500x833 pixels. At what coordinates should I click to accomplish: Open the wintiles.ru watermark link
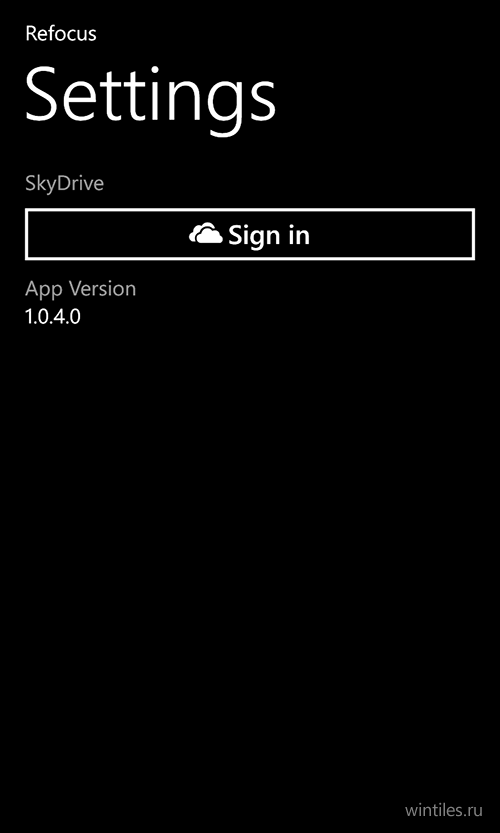coord(444,810)
